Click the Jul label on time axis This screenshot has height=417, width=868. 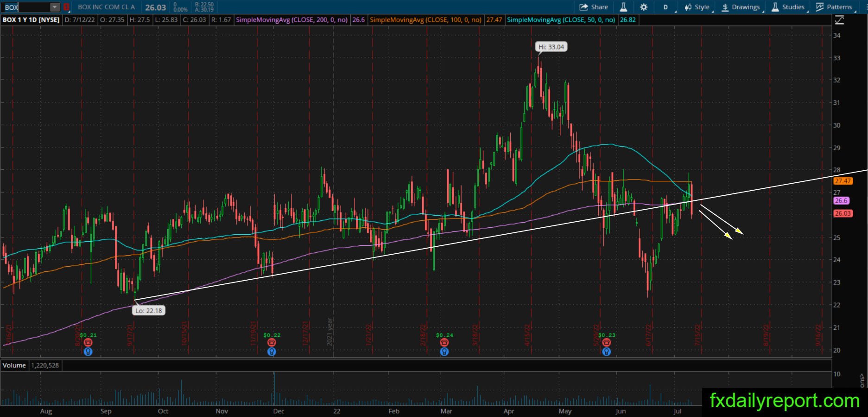pyautogui.click(x=677, y=411)
